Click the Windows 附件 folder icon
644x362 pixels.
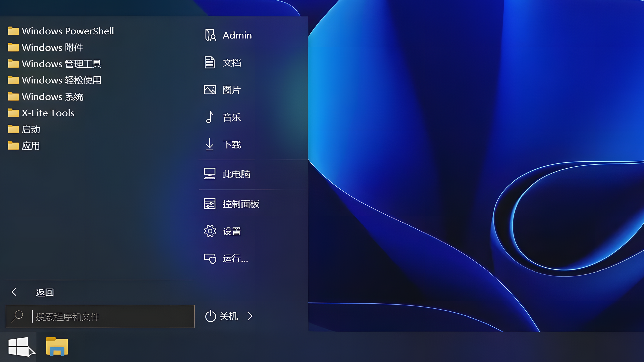(13, 48)
